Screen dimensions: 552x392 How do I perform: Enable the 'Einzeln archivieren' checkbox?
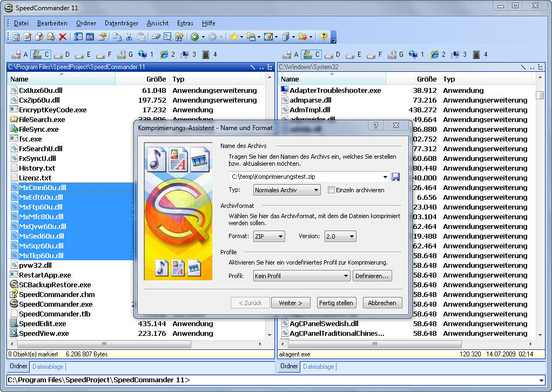[x=331, y=190]
